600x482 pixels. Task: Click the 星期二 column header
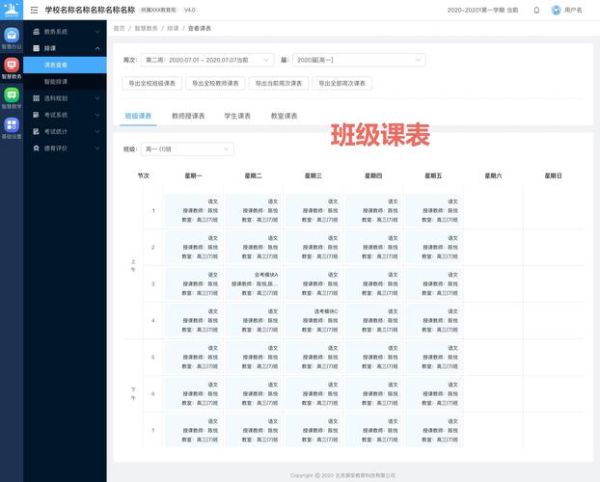[x=253, y=176]
